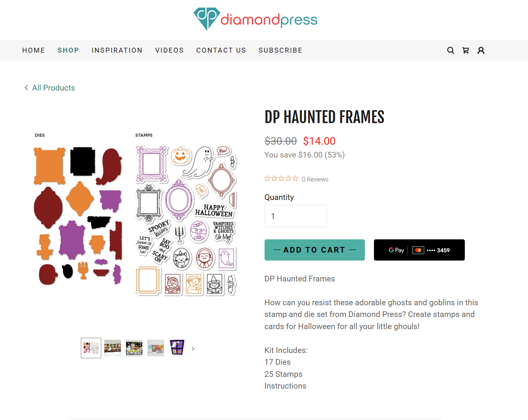
Task: Open the SHOP navigation section
Action: (x=69, y=50)
